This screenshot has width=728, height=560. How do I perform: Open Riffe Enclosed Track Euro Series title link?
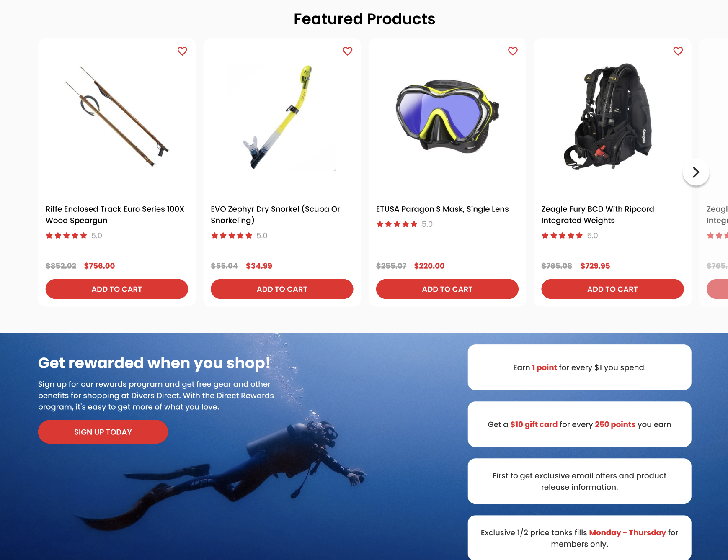click(x=115, y=215)
